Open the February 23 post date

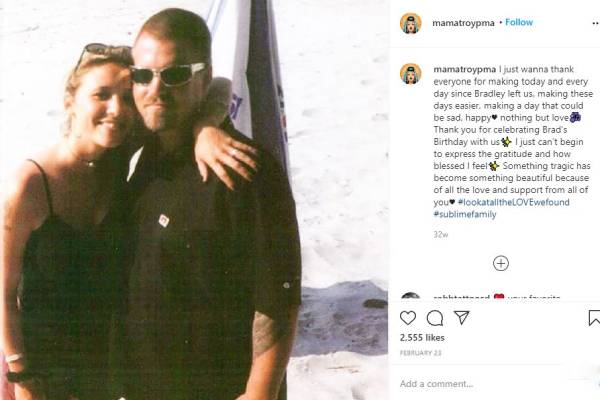[x=421, y=353]
